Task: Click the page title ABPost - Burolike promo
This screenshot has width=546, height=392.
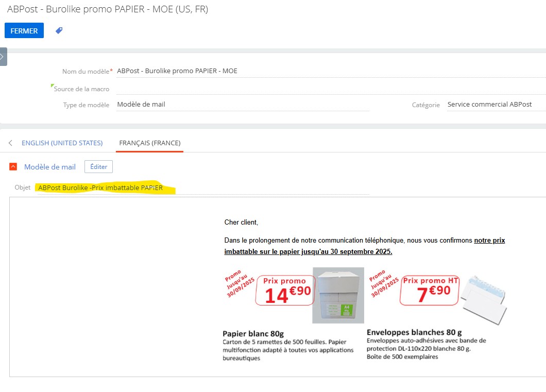Action: (x=108, y=9)
